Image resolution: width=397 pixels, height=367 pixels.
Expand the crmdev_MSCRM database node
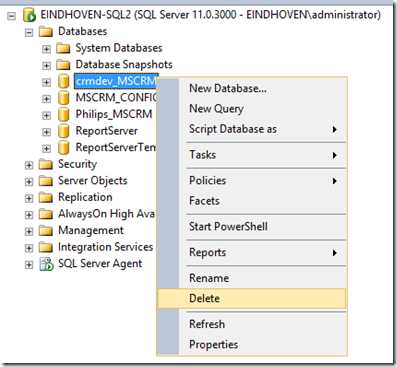[x=46, y=82]
